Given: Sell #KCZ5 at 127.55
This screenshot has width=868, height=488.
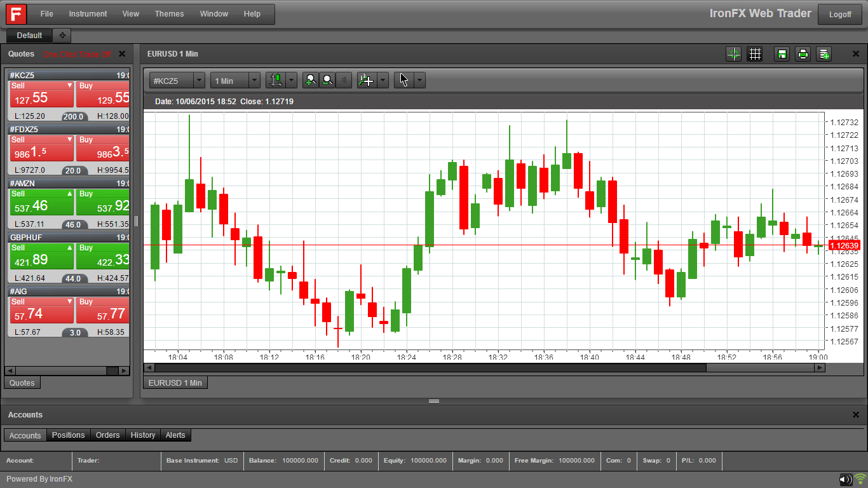Looking at the screenshot, I should click(x=42, y=94).
